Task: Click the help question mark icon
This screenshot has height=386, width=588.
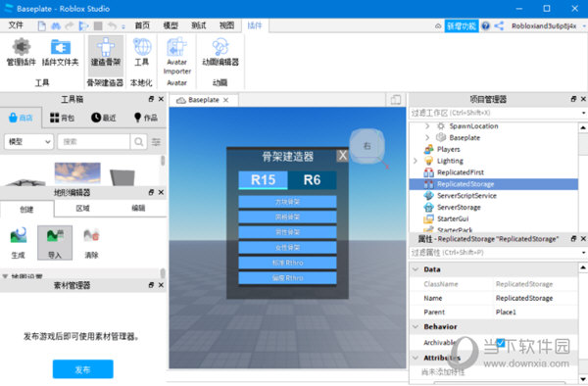Action: tap(486, 25)
